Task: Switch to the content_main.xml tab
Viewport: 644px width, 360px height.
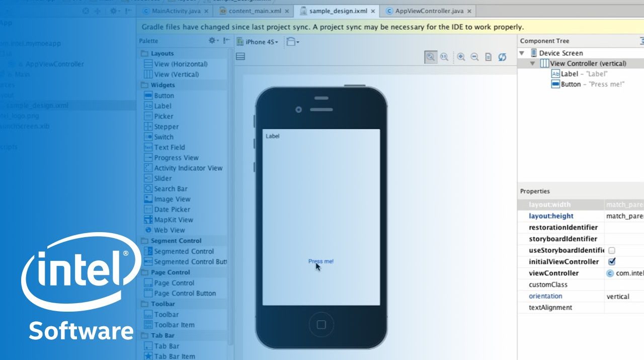Action: [x=254, y=11]
